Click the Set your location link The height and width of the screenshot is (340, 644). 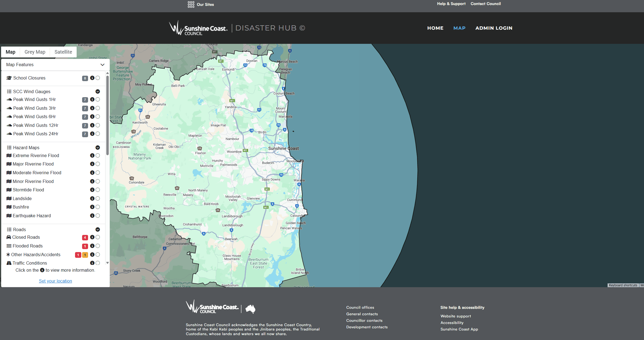click(55, 281)
